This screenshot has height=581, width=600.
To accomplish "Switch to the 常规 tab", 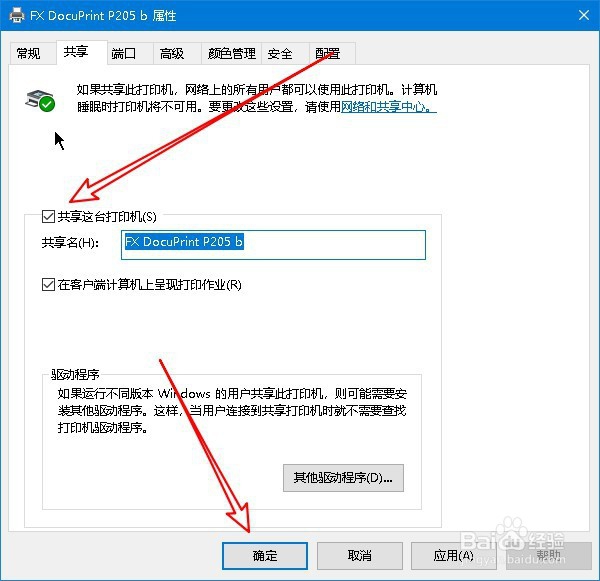I will pyautogui.click(x=32, y=54).
